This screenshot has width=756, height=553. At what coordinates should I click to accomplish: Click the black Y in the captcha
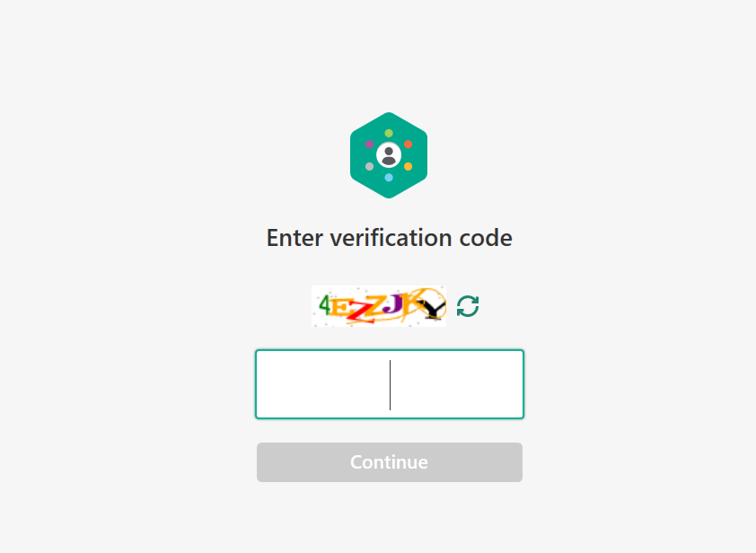pyautogui.click(x=433, y=309)
